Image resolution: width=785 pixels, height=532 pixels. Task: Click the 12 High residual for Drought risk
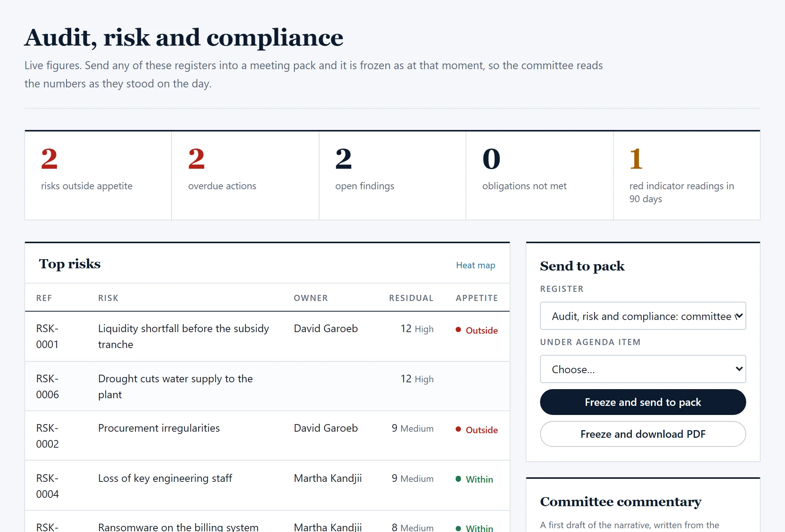(x=417, y=379)
